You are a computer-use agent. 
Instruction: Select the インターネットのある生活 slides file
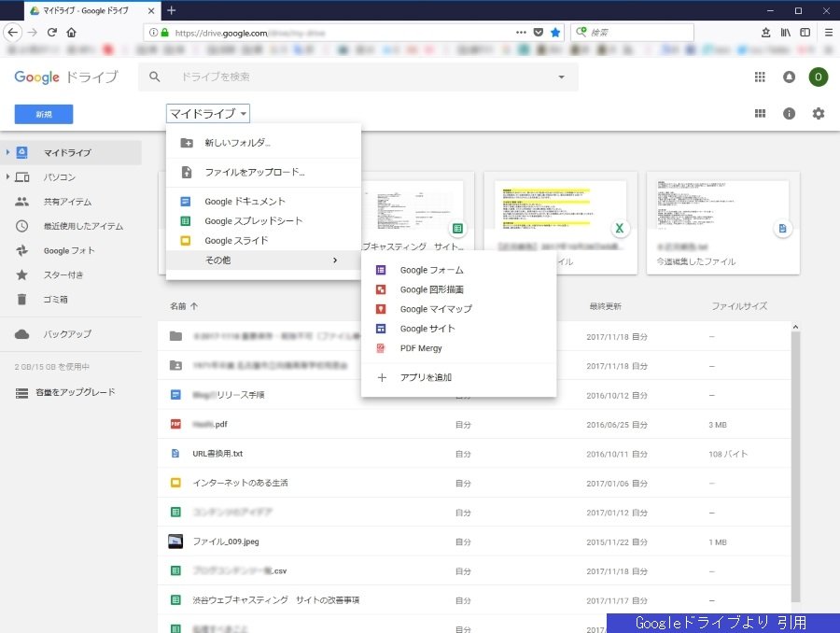[474, 483]
